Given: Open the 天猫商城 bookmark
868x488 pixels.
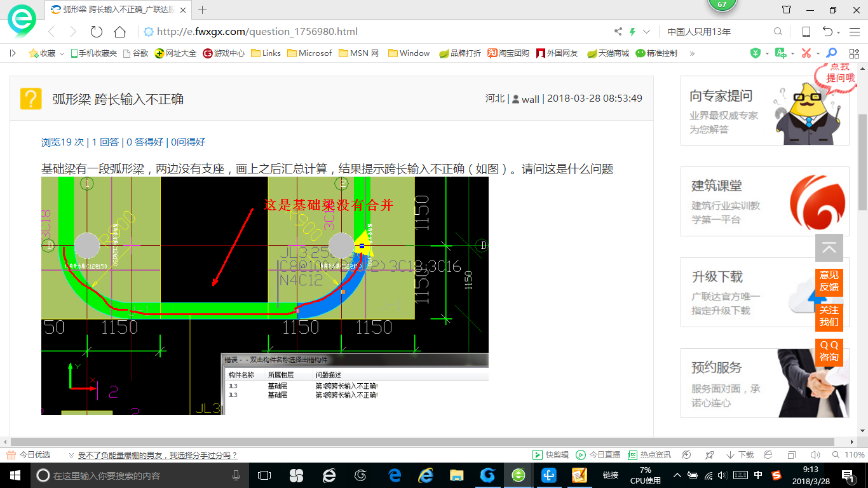Looking at the screenshot, I should click(608, 53).
